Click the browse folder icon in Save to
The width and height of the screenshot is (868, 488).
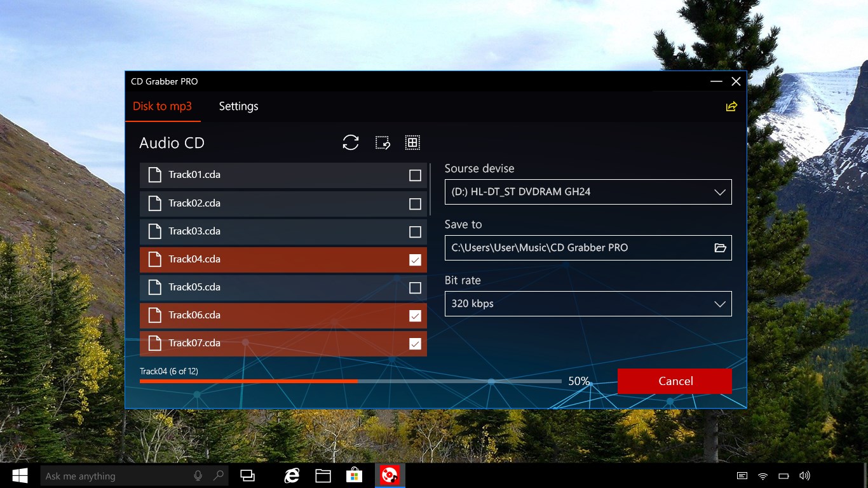720,248
